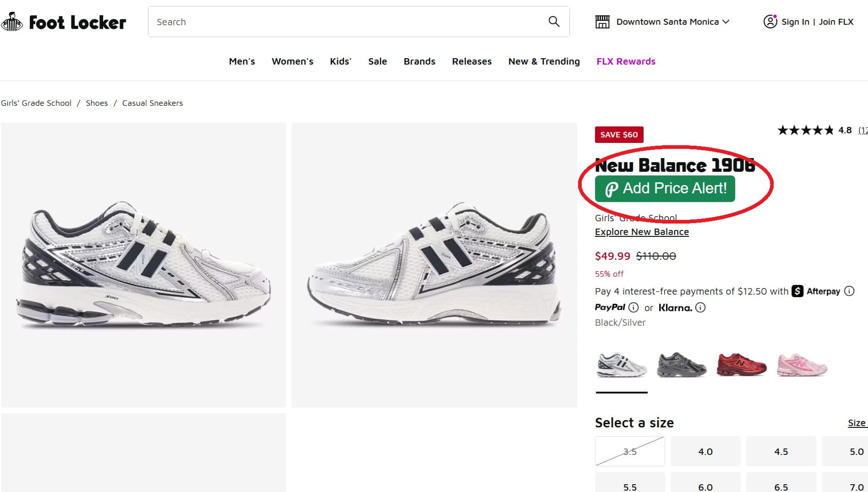Select the unavailable size 3.5

click(630, 451)
